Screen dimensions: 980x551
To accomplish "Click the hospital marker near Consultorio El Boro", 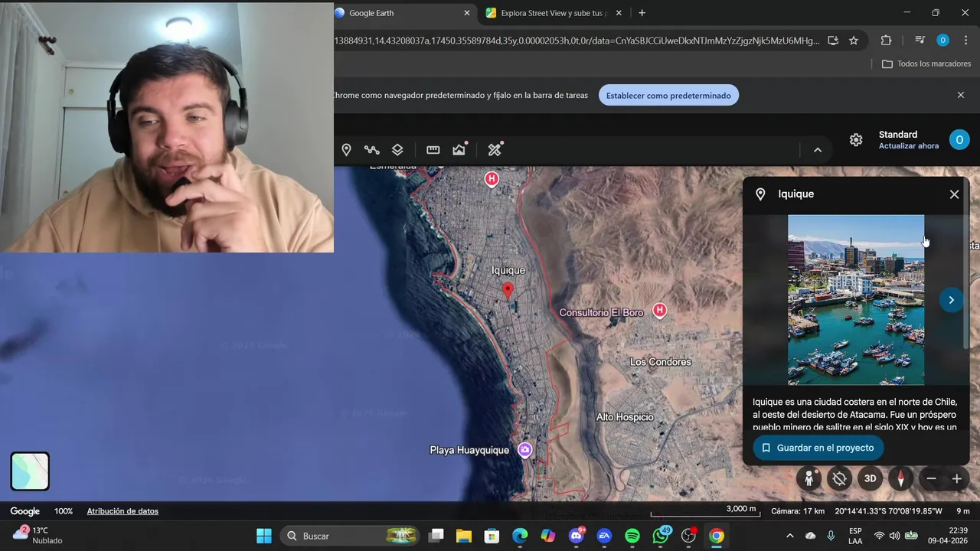I will pyautogui.click(x=659, y=310).
